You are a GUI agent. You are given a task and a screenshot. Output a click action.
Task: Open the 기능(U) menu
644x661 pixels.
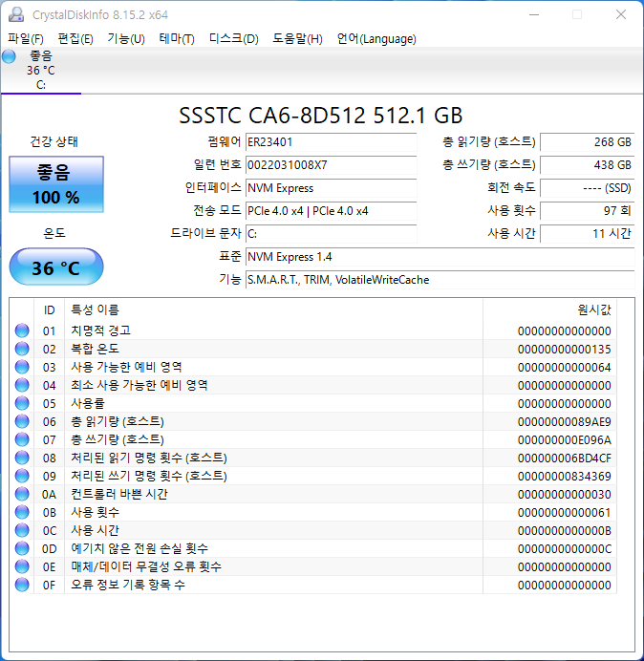click(x=126, y=39)
